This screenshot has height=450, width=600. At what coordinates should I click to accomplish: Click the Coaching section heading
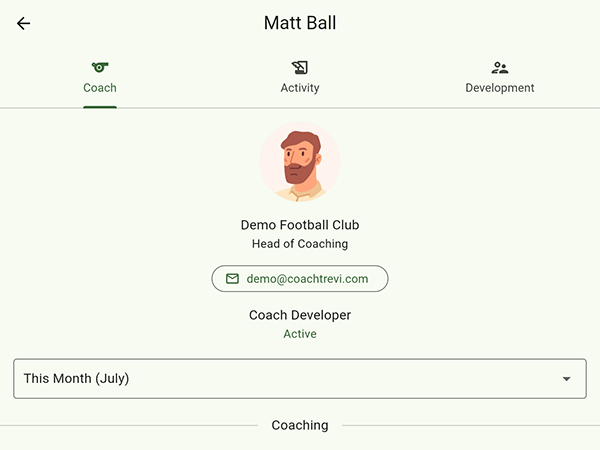300,425
